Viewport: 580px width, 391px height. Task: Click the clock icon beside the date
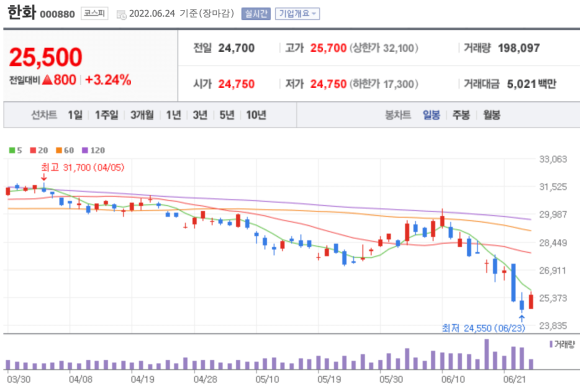point(121,15)
